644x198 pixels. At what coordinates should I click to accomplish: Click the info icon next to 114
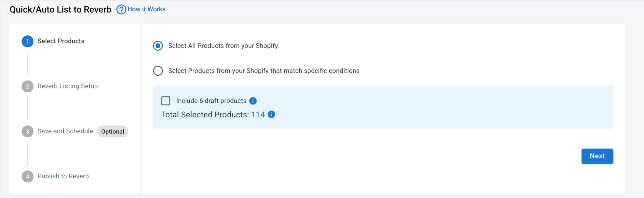271,114
